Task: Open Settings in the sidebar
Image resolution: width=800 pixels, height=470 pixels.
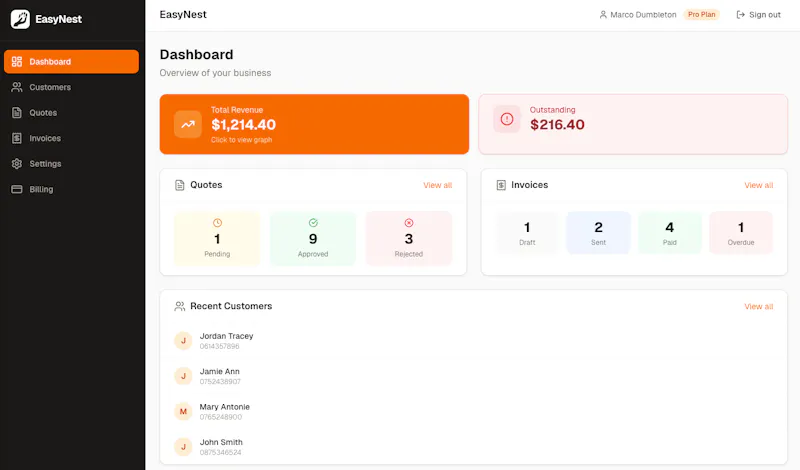Action: click(71, 164)
